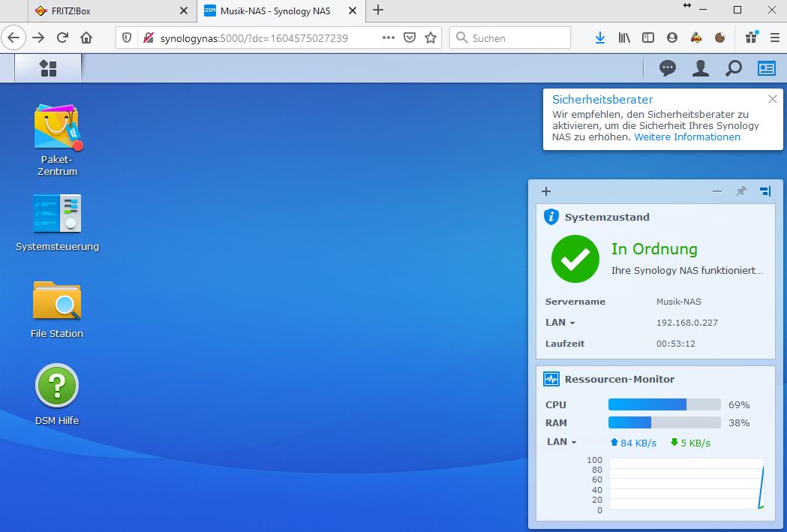Open a new browser tab

tap(378, 10)
